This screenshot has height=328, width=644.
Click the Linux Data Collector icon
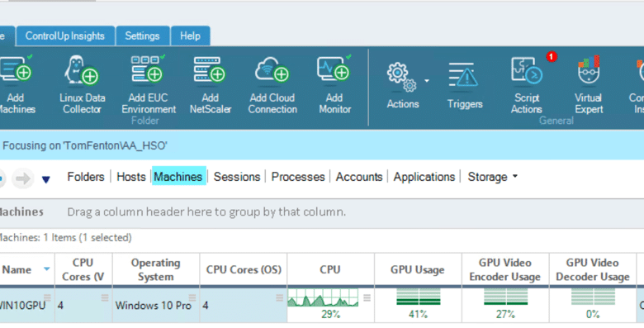coord(82,84)
